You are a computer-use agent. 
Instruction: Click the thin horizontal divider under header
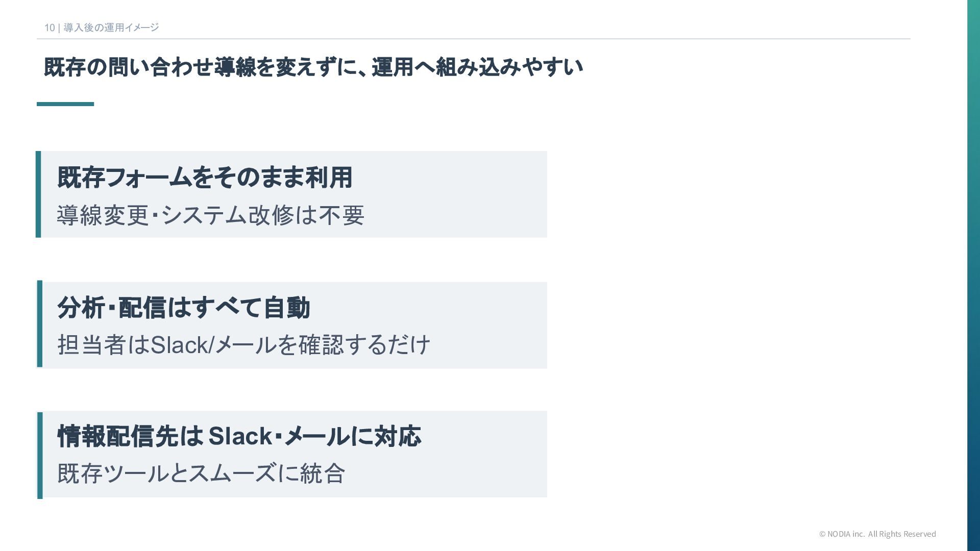[473, 39]
